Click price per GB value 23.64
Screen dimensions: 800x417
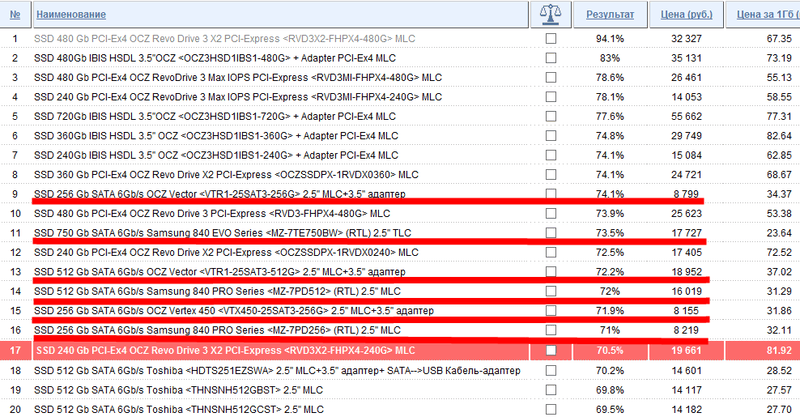click(x=779, y=233)
